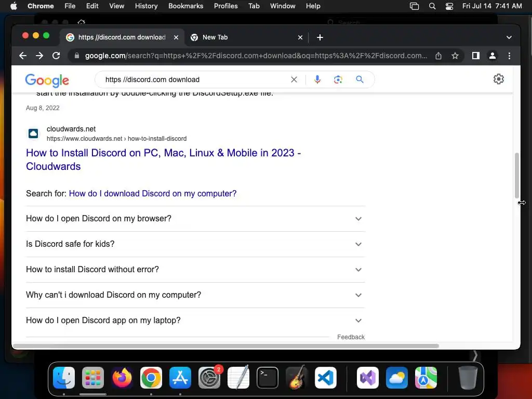Open Chrome side panel

[x=476, y=56]
